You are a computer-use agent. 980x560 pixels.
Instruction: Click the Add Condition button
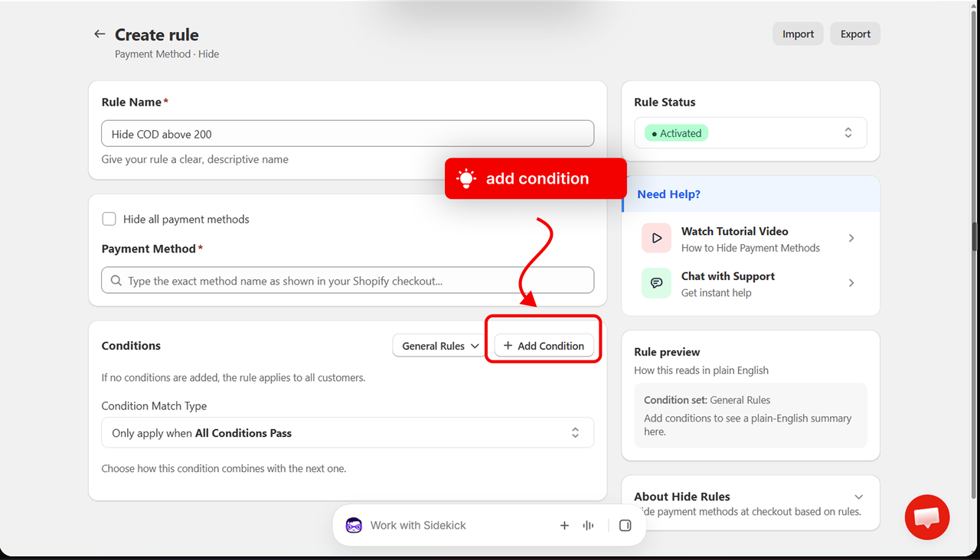[544, 346]
